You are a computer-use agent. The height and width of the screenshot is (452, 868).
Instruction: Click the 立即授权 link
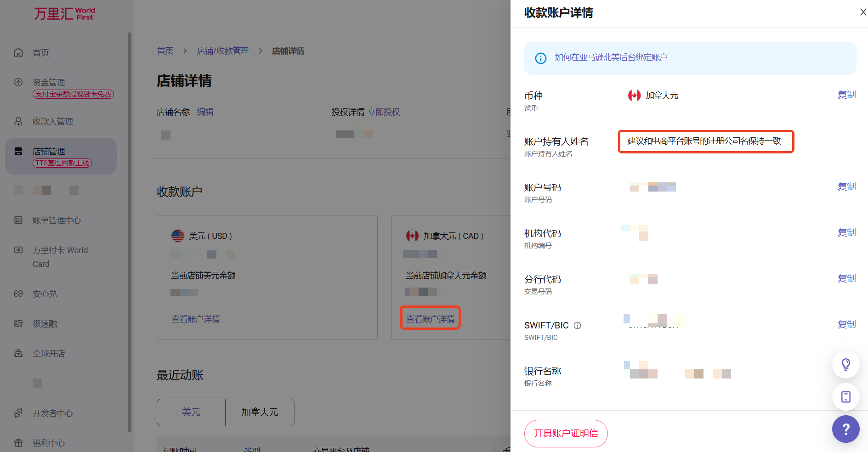(x=384, y=112)
